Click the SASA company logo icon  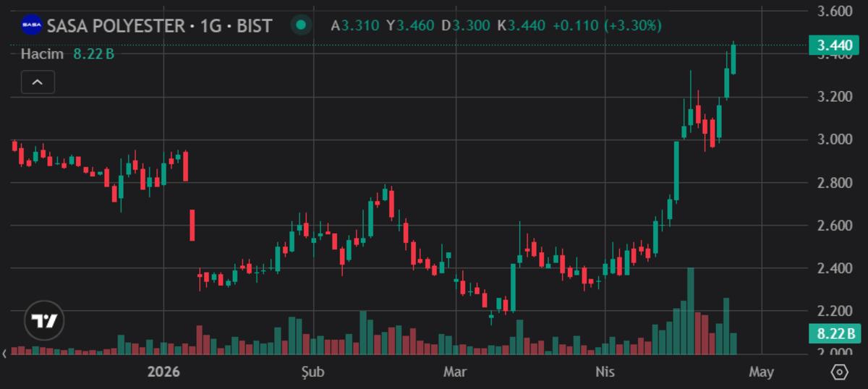pos(32,25)
